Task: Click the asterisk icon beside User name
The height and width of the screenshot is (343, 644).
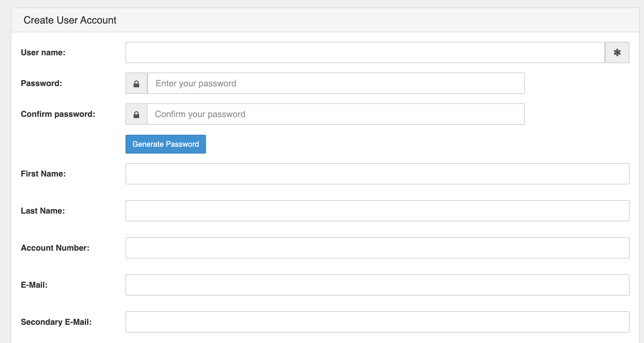Action: pos(617,52)
